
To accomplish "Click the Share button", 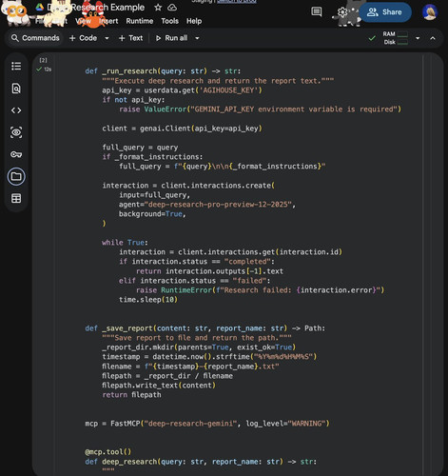I will [x=385, y=12].
